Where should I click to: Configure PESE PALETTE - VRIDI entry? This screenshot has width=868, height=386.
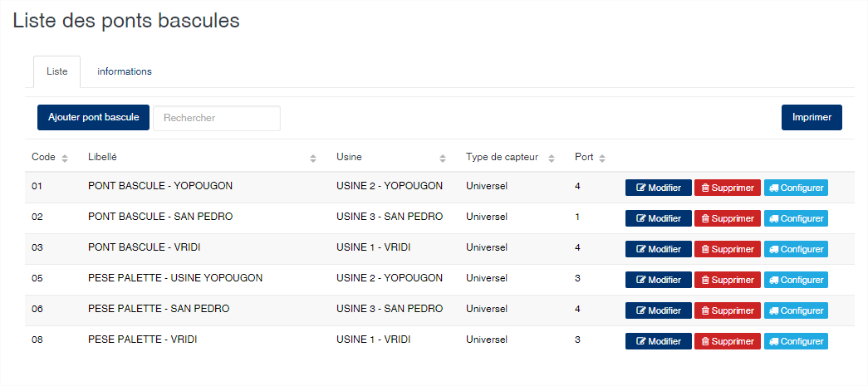(796, 341)
